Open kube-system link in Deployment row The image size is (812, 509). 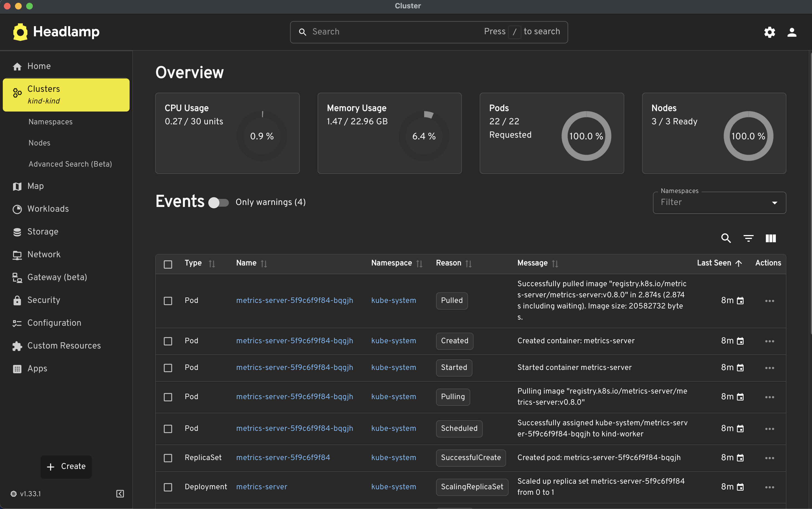(393, 487)
